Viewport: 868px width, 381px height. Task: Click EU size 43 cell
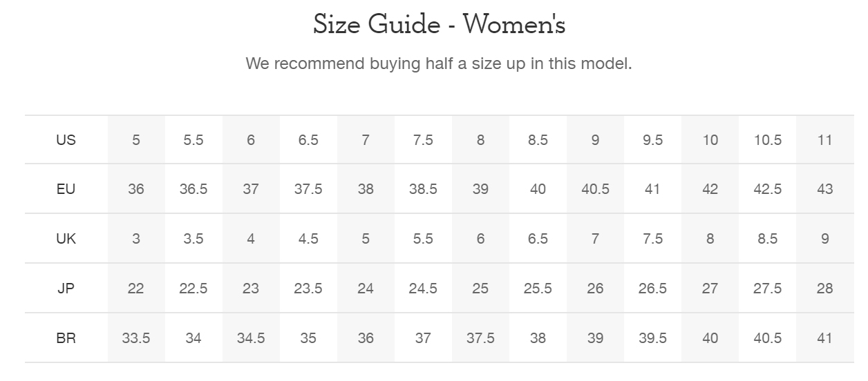click(x=824, y=189)
